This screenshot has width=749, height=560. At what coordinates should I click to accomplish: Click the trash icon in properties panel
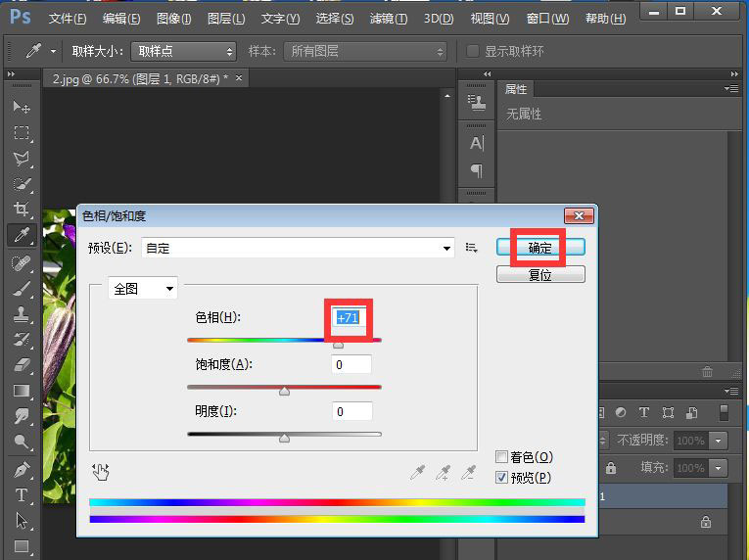707,371
